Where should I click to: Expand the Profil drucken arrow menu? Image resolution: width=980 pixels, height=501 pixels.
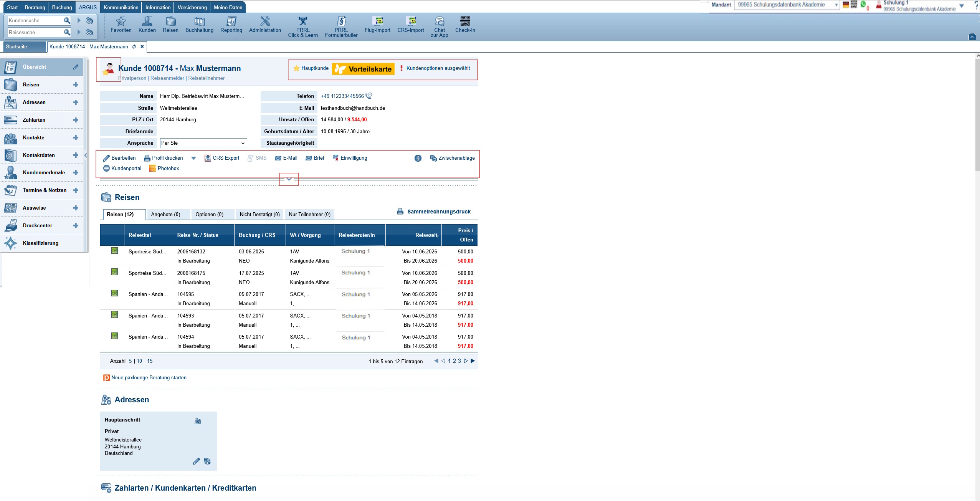[193, 158]
